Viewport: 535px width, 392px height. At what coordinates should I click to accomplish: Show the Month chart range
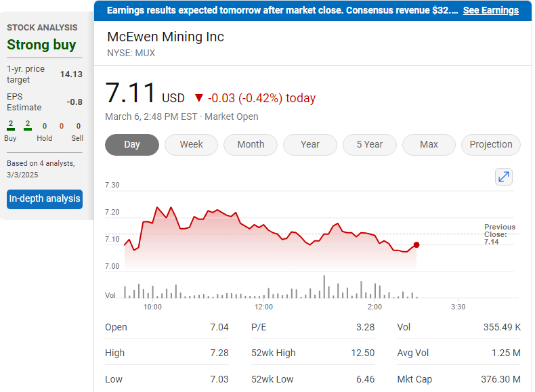(251, 145)
